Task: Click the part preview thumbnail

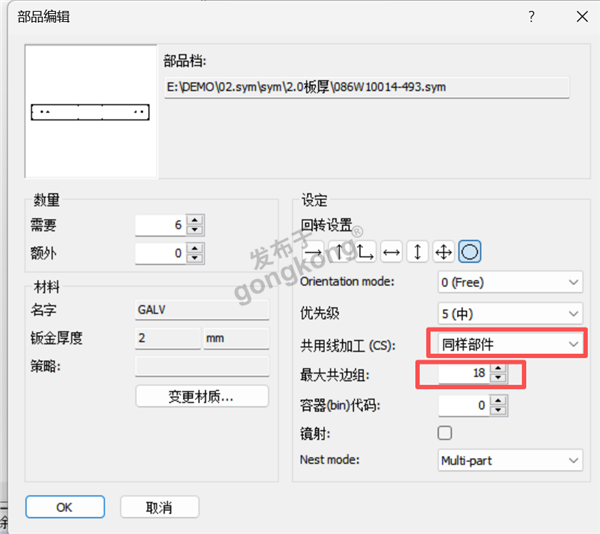Action: tap(91, 112)
